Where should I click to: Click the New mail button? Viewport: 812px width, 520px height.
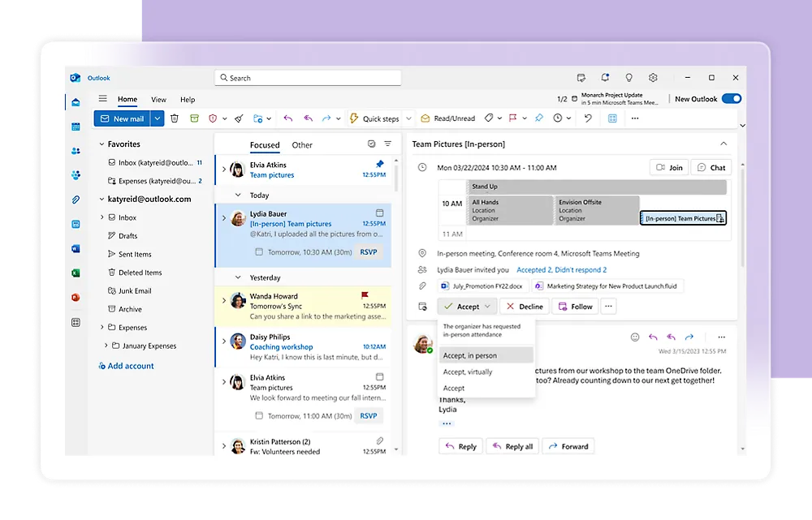coord(123,118)
